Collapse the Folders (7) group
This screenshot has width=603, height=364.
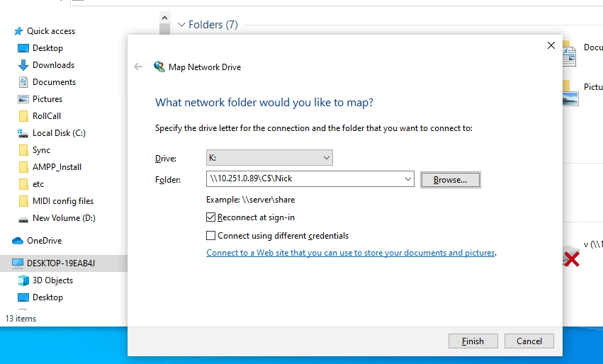coord(181,25)
